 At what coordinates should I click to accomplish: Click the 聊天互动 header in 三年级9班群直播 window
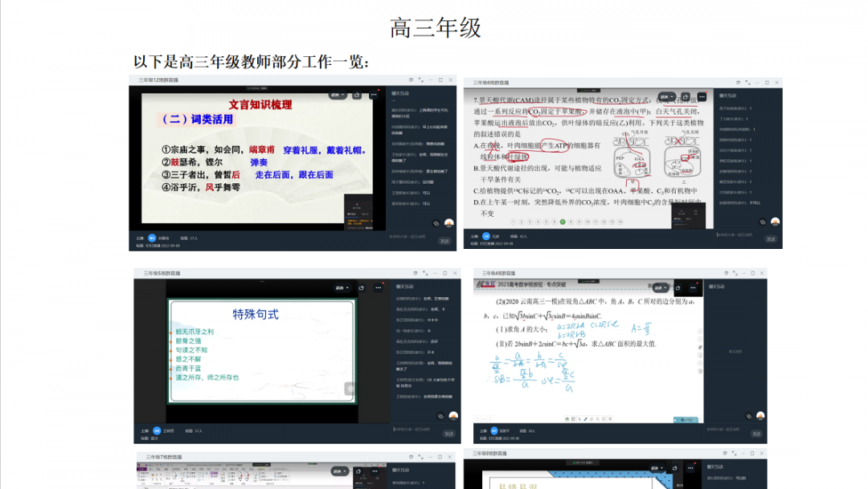[715, 467]
